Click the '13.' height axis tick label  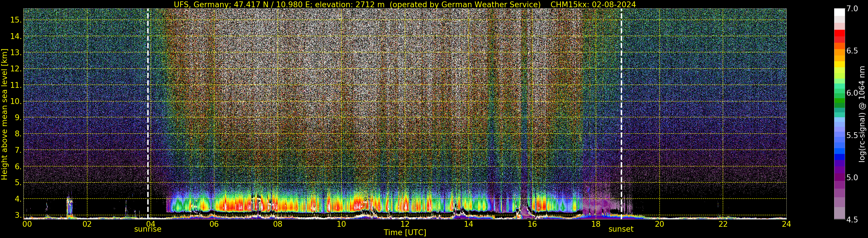[16, 53]
